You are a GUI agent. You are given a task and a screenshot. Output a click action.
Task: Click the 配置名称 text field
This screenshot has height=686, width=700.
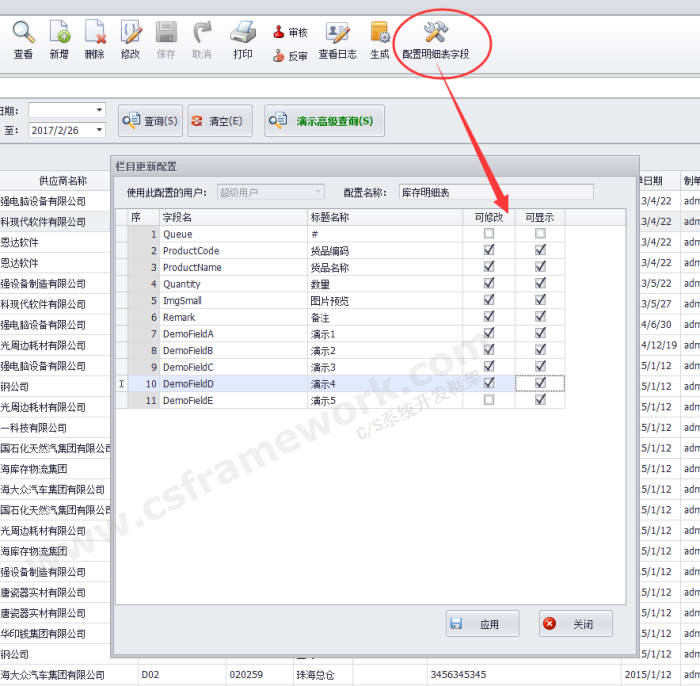(495, 192)
